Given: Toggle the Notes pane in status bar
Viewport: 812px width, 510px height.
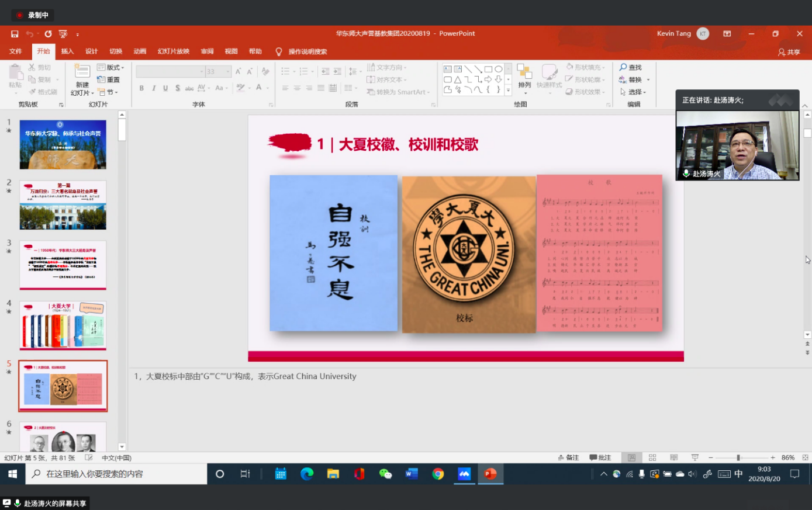Looking at the screenshot, I should click(x=568, y=457).
